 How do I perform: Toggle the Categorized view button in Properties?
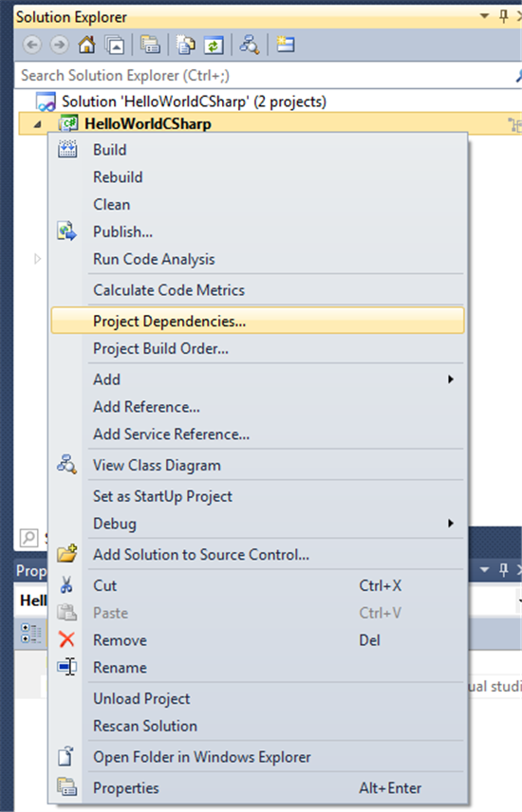point(30,634)
